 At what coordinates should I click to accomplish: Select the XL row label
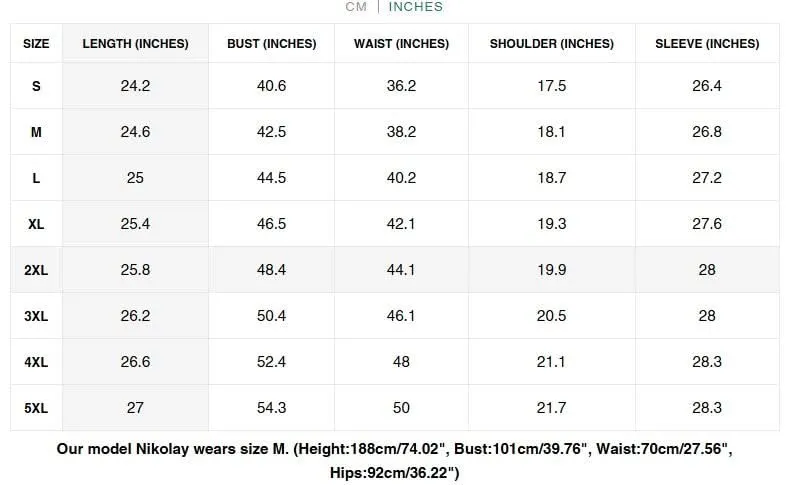point(36,224)
